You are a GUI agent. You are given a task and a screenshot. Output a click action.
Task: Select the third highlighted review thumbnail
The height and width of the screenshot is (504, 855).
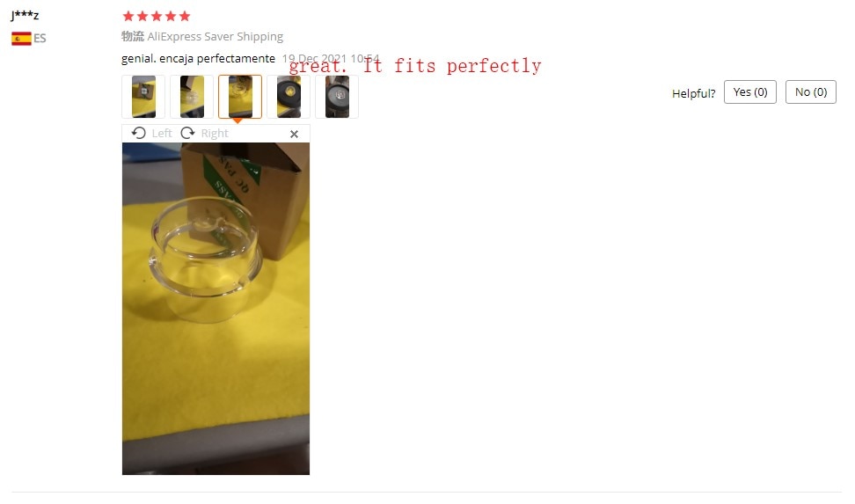[x=240, y=97]
